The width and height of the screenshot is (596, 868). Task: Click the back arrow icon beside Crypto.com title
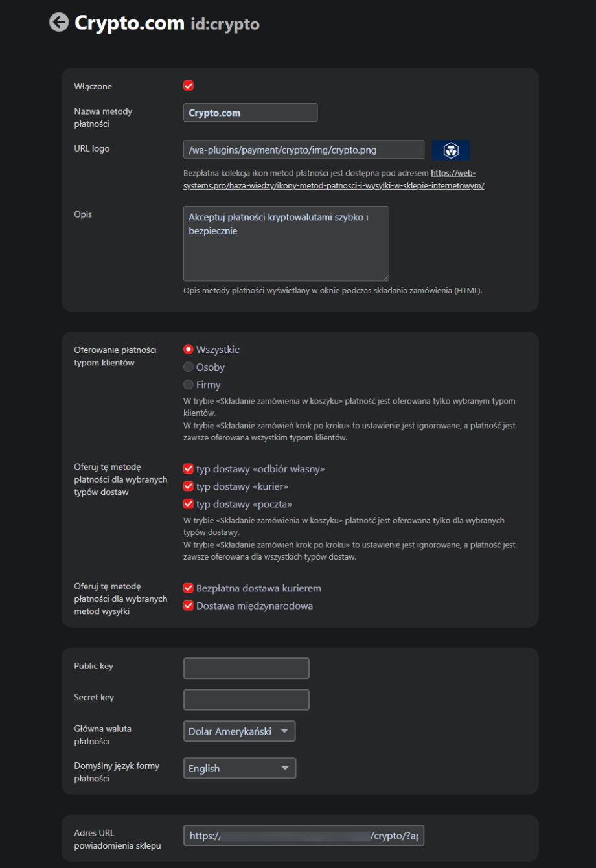[59, 23]
